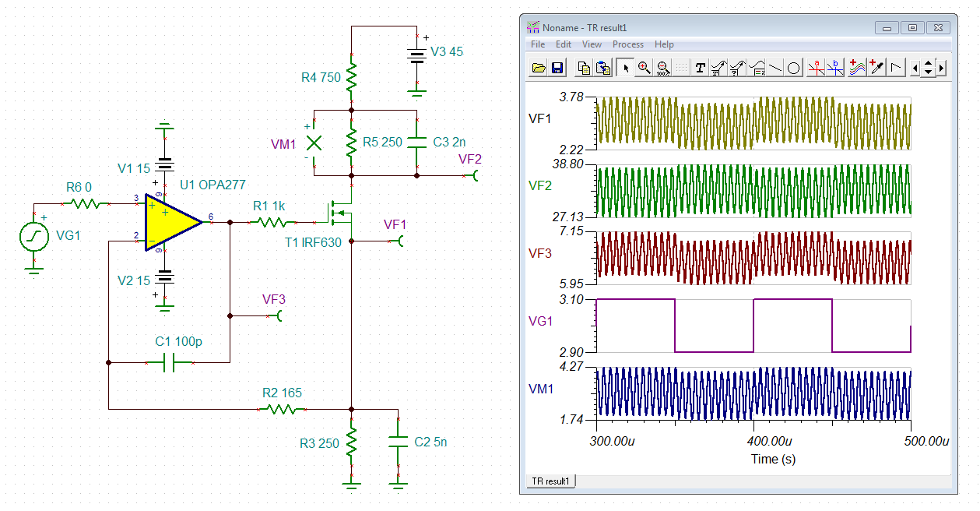Activate cursor 'b' icon
The width and height of the screenshot is (980, 511).
coord(835,69)
